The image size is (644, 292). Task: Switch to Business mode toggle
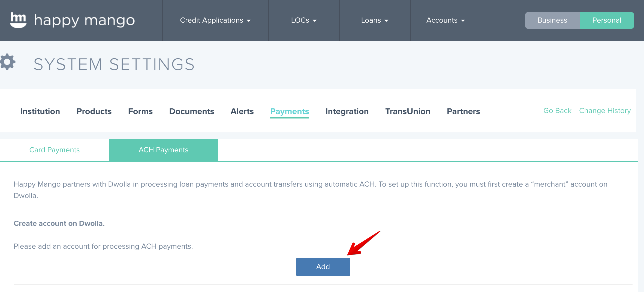pyautogui.click(x=552, y=20)
